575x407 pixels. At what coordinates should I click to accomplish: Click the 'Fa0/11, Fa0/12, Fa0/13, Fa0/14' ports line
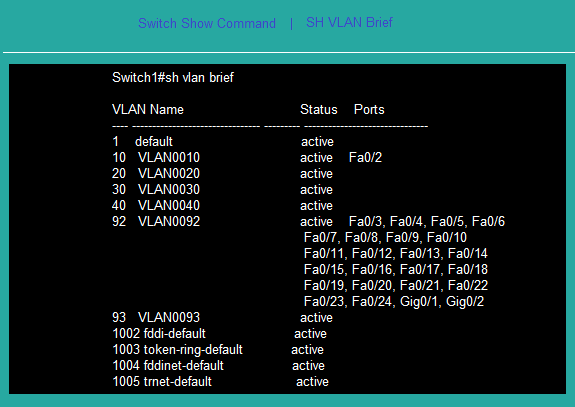point(396,253)
